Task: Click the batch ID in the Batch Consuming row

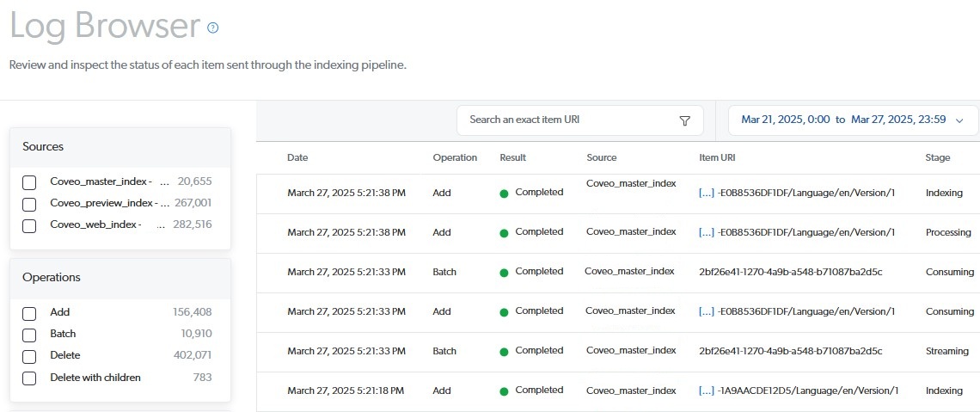Action: click(791, 271)
